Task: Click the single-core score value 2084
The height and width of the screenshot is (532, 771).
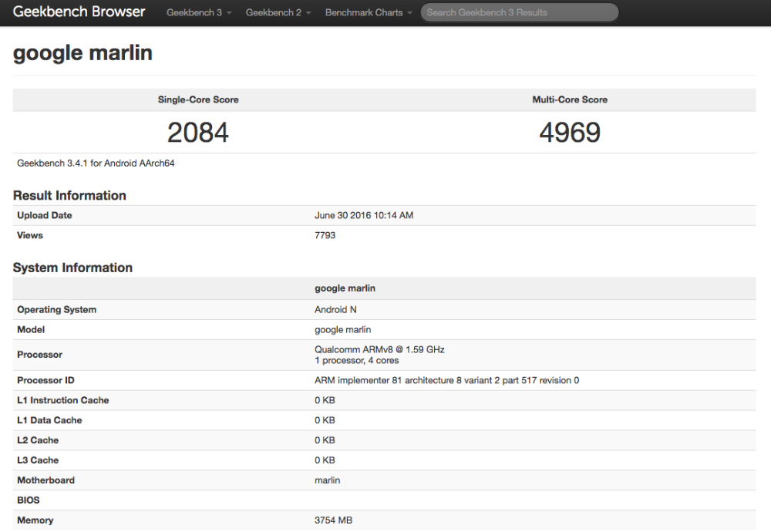Action: 198,133
